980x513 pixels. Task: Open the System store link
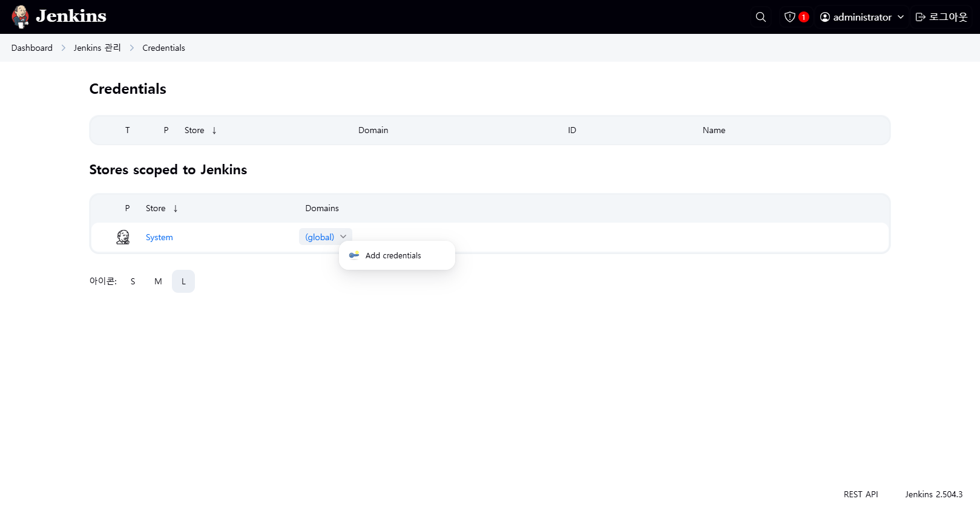click(159, 237)
